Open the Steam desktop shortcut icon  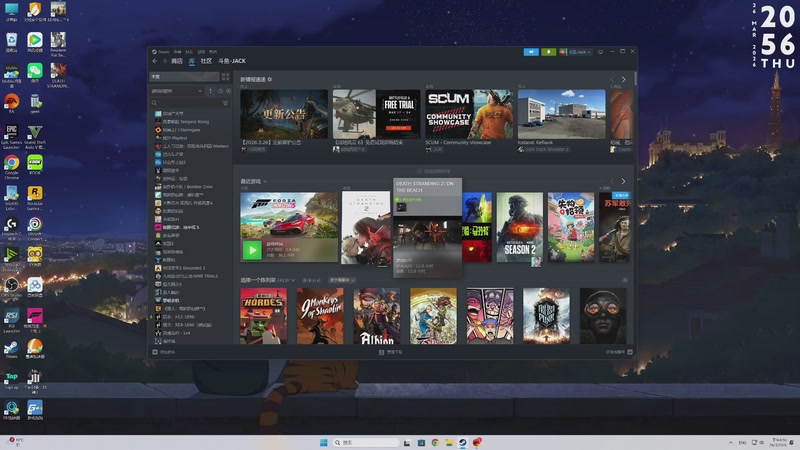click(x=11, y=349)
